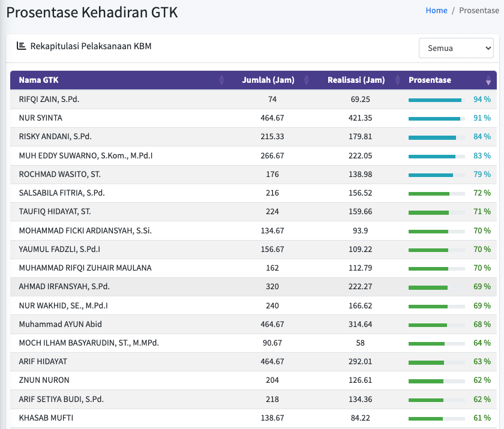Screen dimensions: 504x429
Task: Sort the table by Jumlah (Jam) column
Action: [x=307, y=80]
